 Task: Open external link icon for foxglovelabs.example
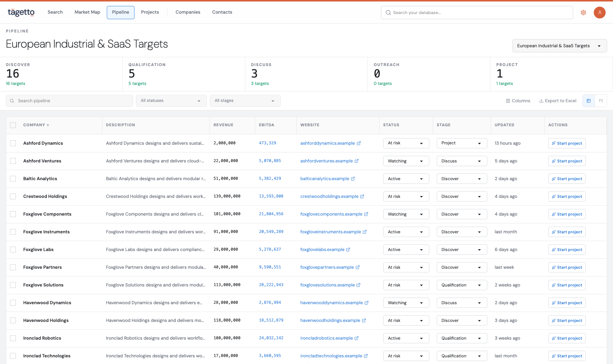[348, 250]
